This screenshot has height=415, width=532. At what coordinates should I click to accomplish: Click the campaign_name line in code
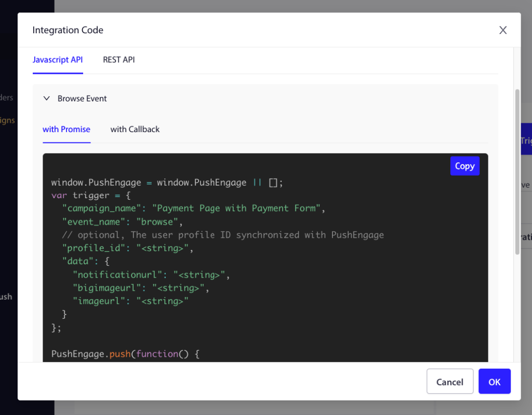point(193,209)
